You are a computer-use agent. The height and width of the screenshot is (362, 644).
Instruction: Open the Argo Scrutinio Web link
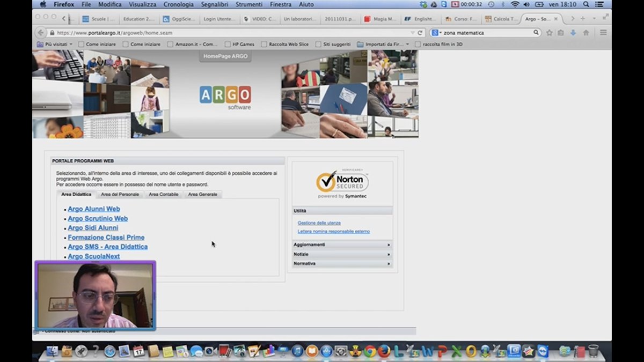coord(98,219)
